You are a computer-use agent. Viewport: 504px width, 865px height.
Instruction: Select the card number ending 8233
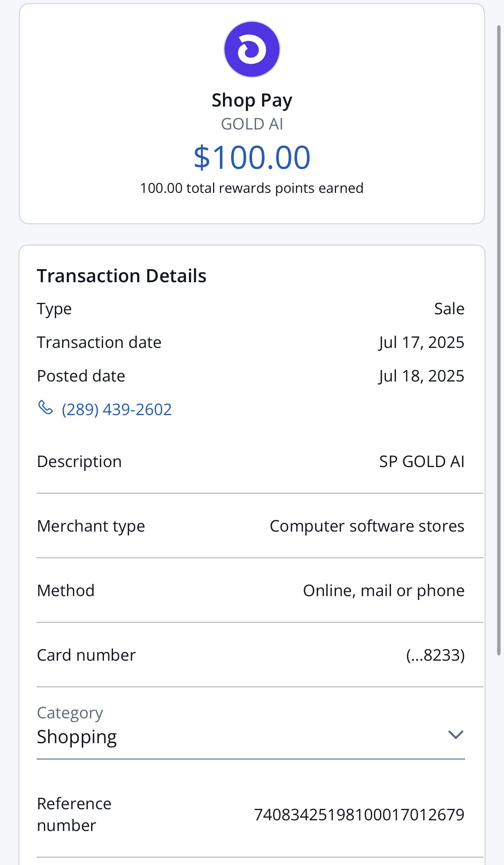(435, 655)
